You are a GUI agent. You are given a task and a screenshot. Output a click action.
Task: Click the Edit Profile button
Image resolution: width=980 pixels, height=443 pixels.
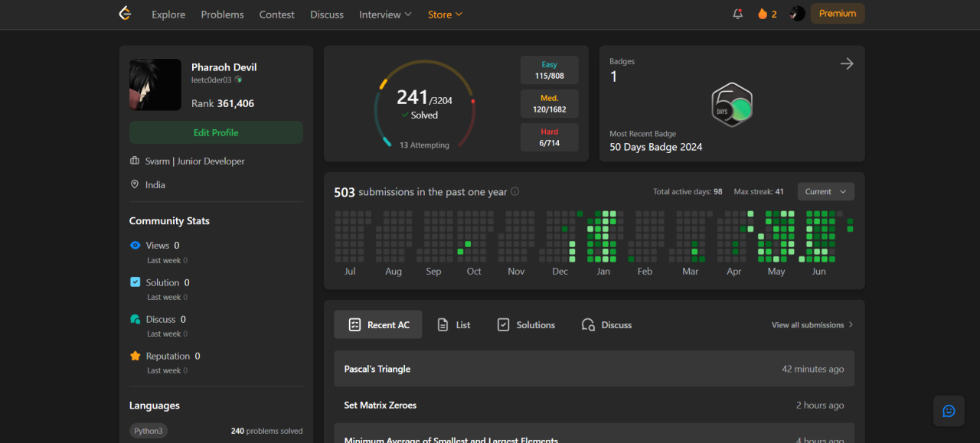tap(216, 132)
